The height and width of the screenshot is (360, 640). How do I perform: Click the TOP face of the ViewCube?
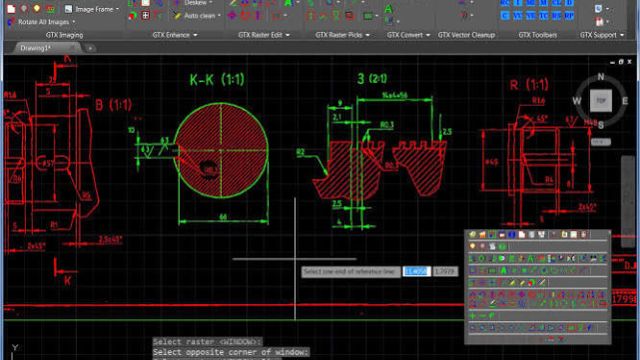click(601, 100)
